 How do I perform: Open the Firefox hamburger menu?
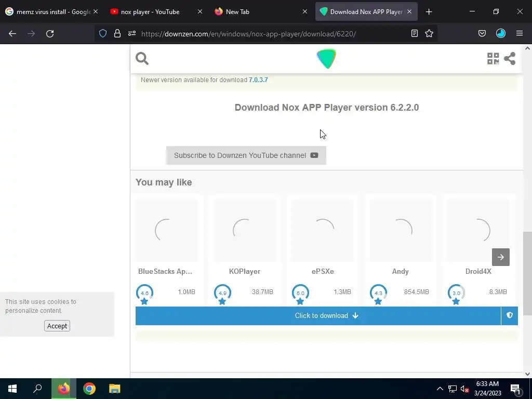[x=520, y=33]
